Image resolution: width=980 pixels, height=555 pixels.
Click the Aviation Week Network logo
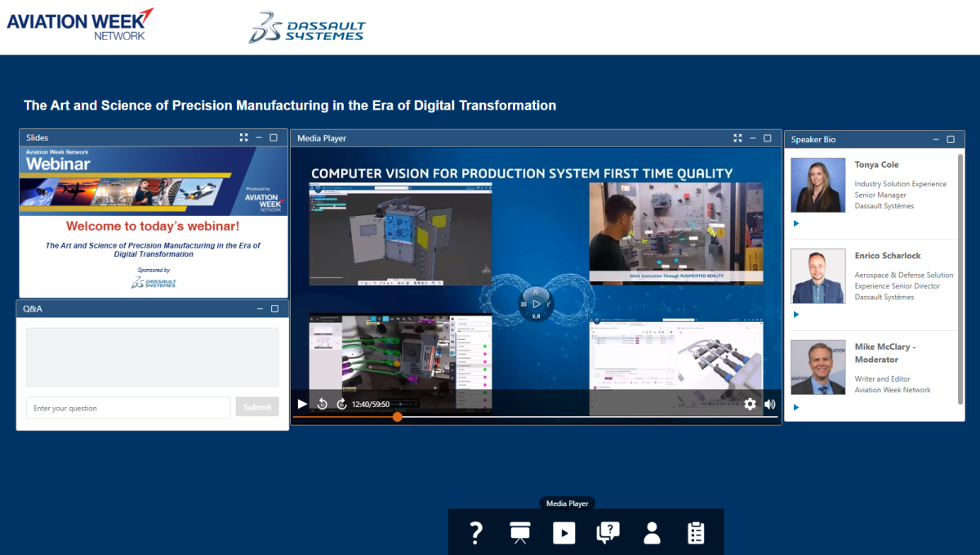80,23
